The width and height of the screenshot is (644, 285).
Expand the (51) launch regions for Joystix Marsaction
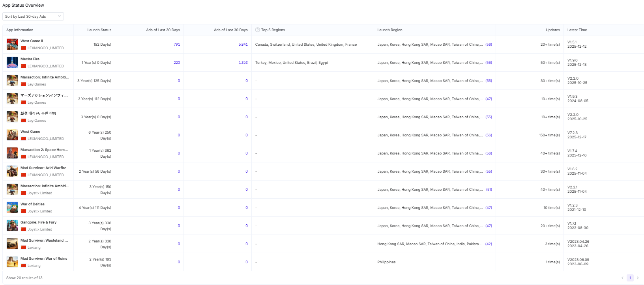(x=489, y=190)
